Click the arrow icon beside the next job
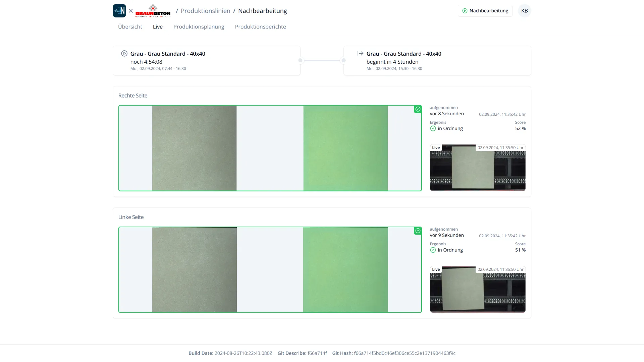 (360, 53)
